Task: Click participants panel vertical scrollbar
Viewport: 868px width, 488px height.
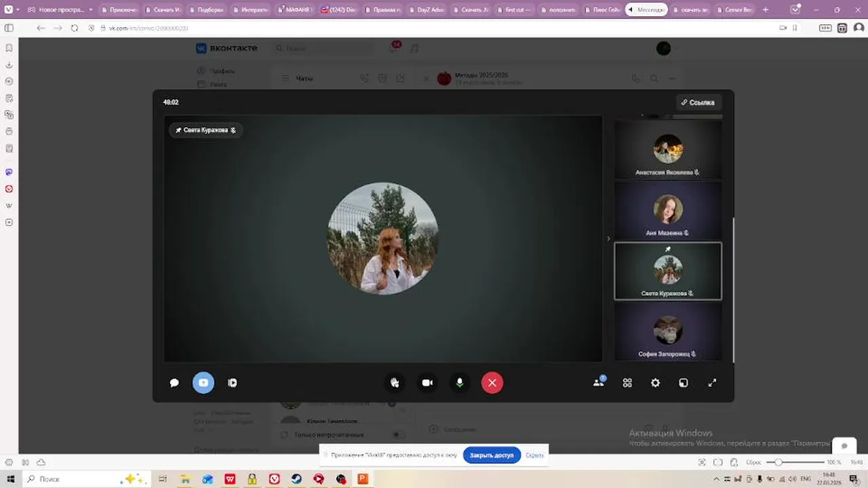Action: [734, 291]
